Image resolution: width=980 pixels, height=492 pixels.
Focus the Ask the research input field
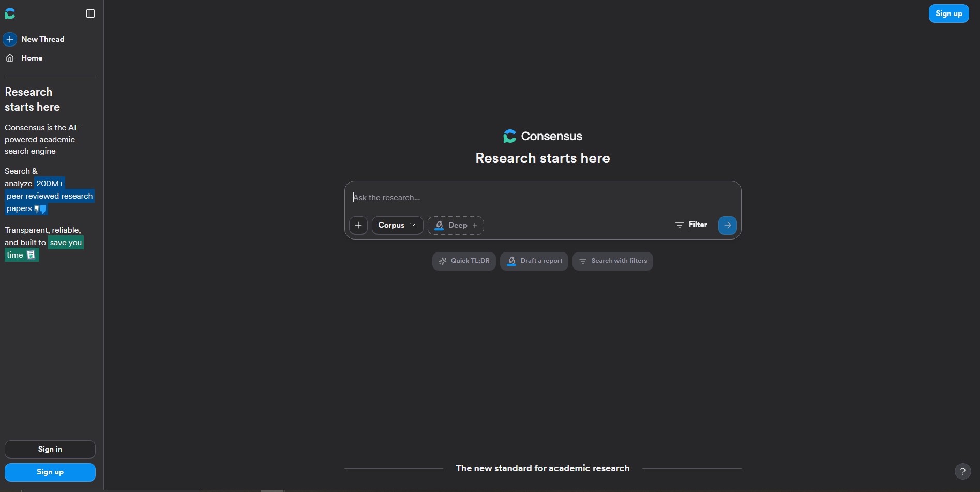(x=542, y=198)
